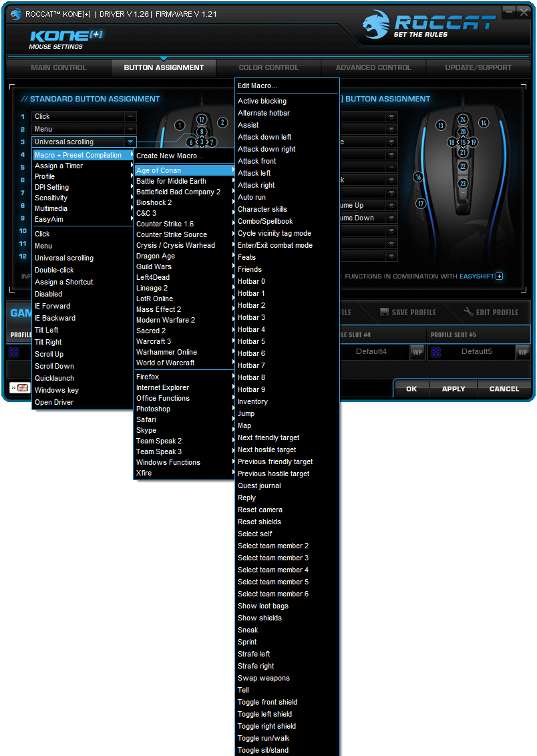537x756 pixels.
Task: Click the Apply button
Action: pos(454,389)
